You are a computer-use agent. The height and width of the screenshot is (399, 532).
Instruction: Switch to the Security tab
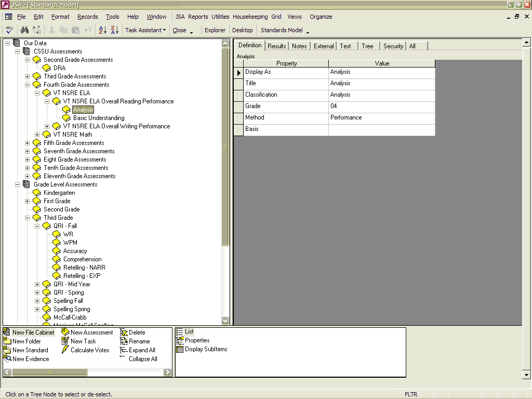click(393, 46)
